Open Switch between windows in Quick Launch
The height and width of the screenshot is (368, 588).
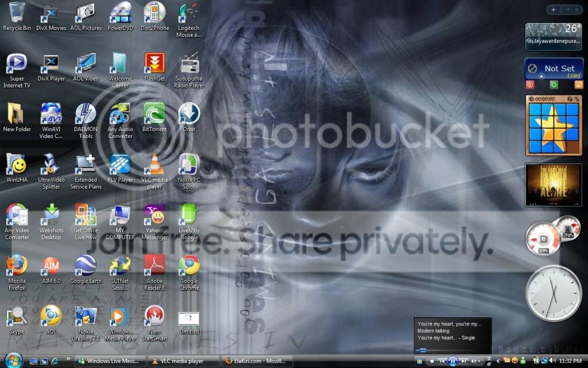pyautogui.click(x=44, y=361)
